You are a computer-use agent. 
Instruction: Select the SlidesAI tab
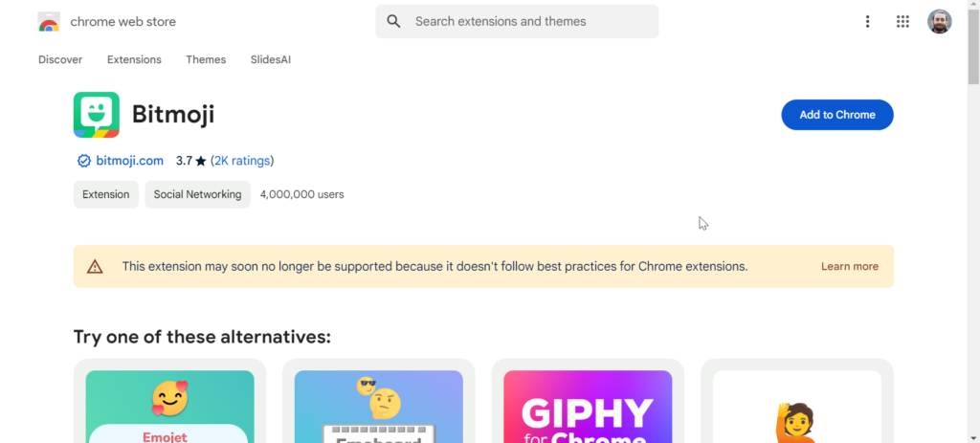pos(271,59)
